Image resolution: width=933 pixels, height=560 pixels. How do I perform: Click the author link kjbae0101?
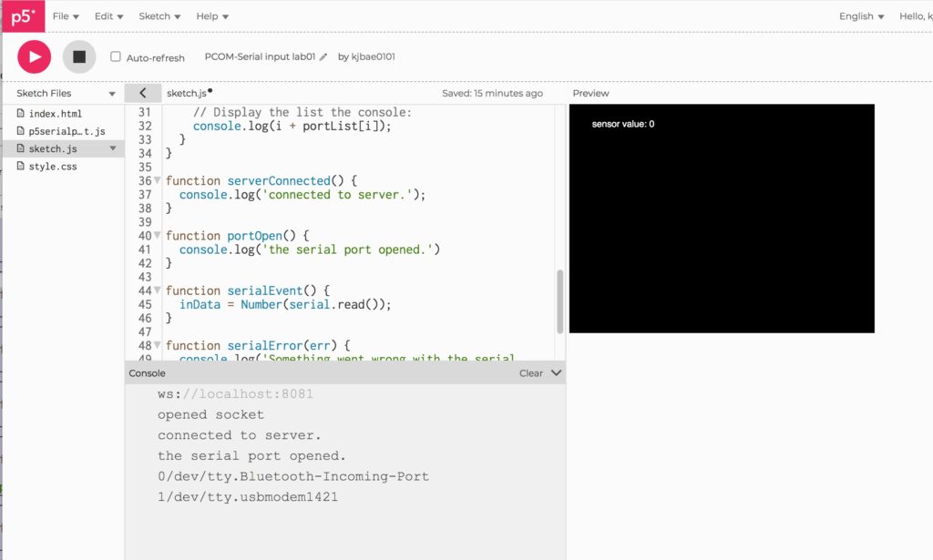point(373,56)
